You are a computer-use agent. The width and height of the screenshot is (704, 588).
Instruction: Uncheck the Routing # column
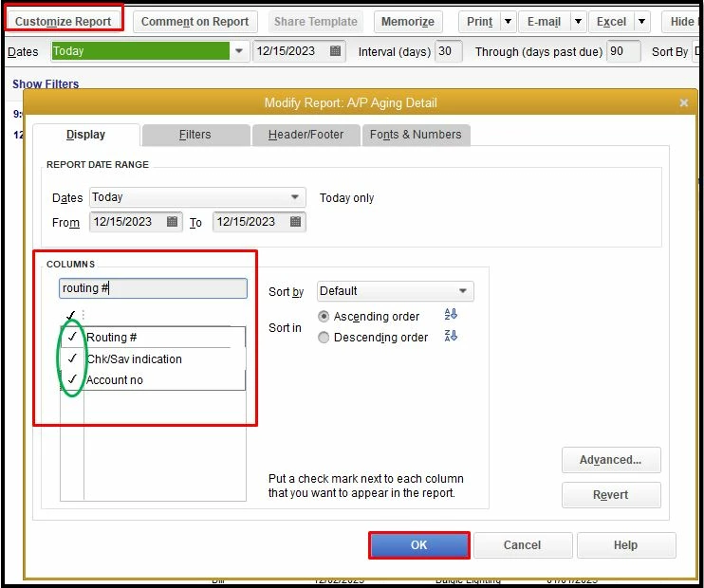click(x=72, y=337)
